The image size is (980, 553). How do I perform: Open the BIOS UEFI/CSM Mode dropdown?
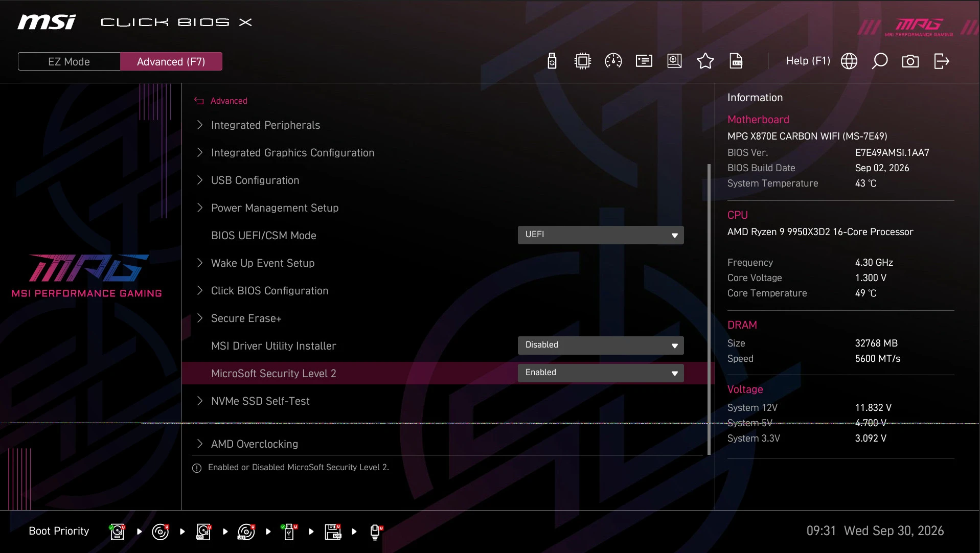coord(601,235)
